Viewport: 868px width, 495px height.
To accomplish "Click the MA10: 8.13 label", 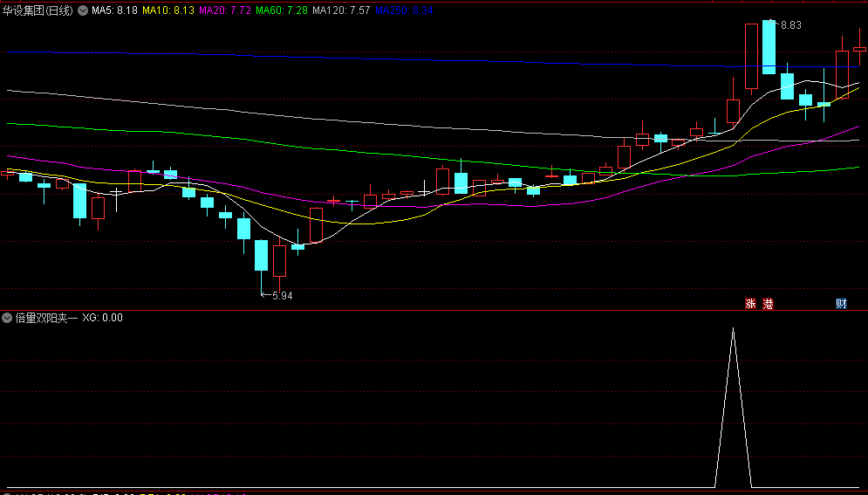I will [x=168, y=10].
